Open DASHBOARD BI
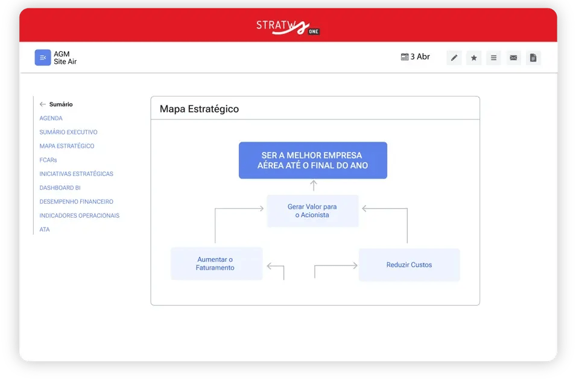The width and height of the screenshot is (579, 392). tap(60, 188)
